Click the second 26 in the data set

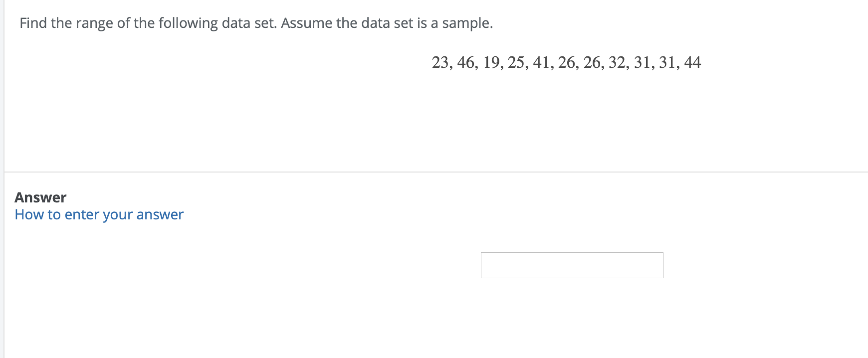(592, 62)
